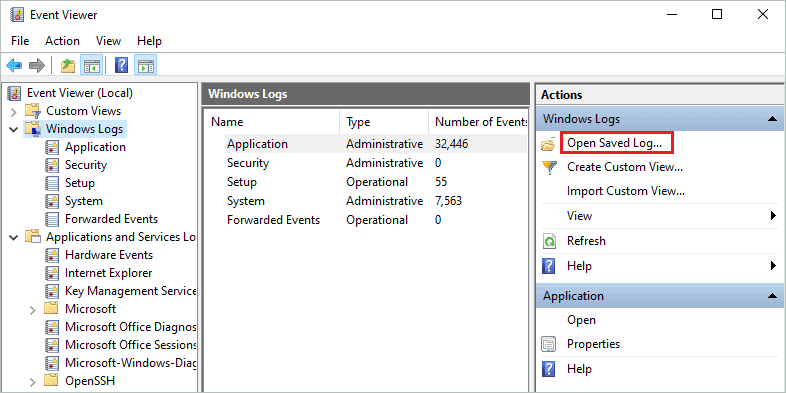
Task: Click the Hardware Events log icon
Action: 52,255
